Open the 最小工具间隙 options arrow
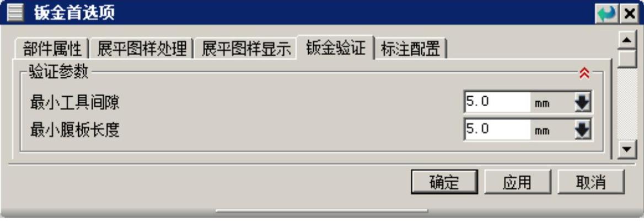 [582, 102]
